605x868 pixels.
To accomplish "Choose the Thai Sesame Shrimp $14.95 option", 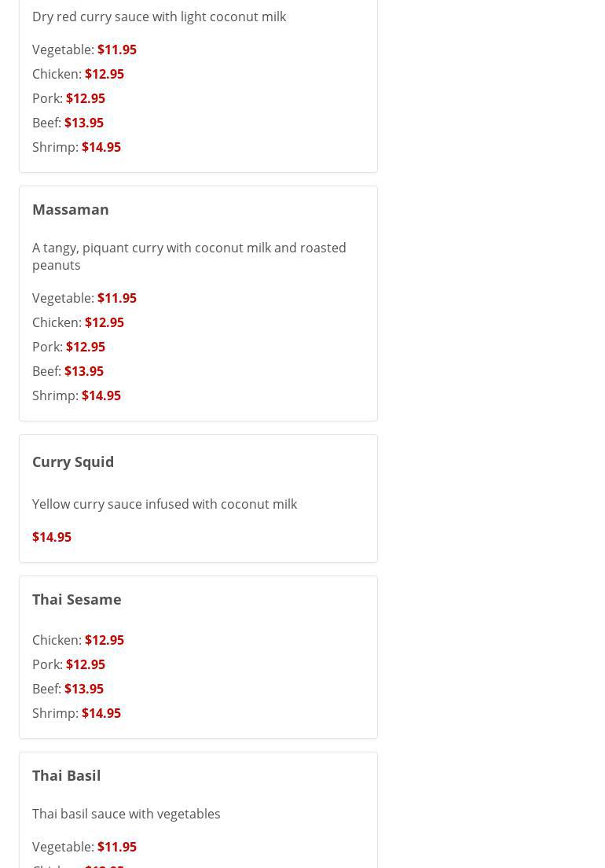I will pyautogui.click(x=101, y=713).
